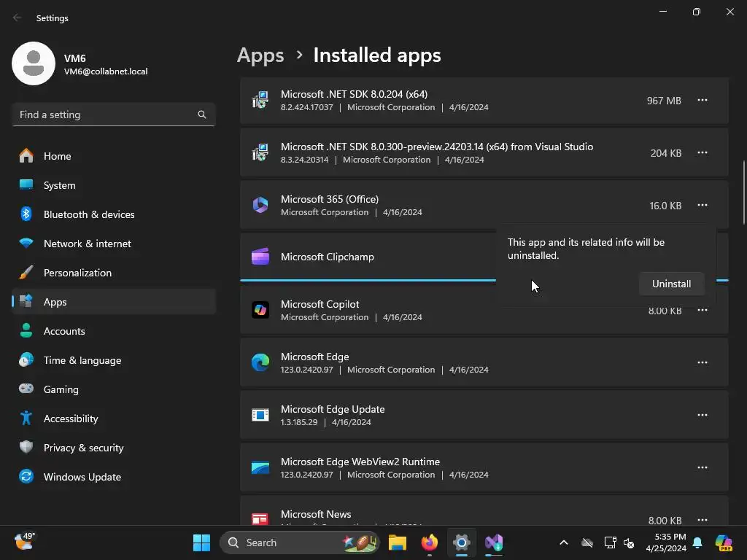
Task: Open the Windows Start menu
Action: 201,542
